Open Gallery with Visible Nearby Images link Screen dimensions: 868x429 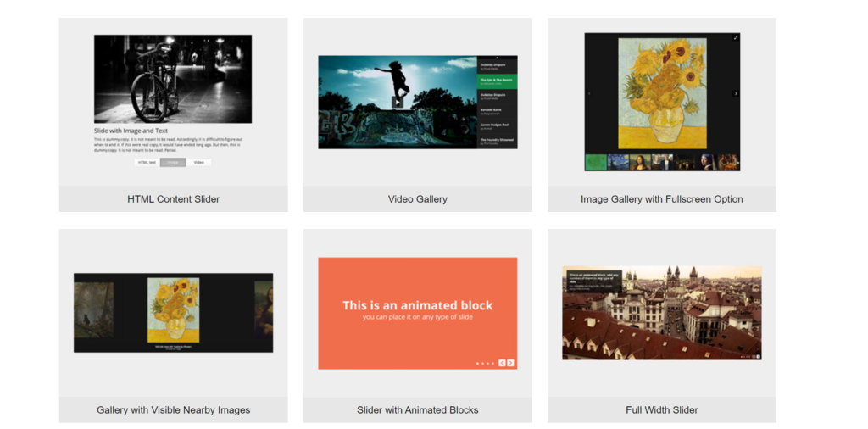[x=173, y=410]
